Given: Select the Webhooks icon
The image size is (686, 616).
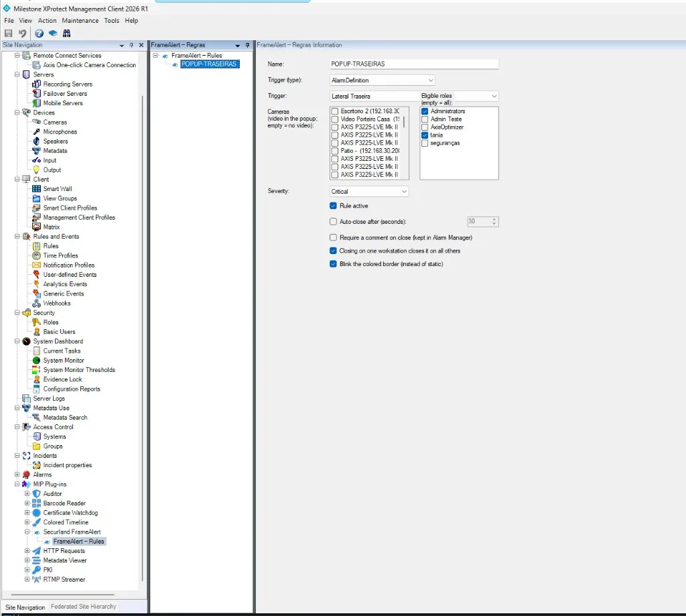Looking at the screenshot, I should point(37,304).
